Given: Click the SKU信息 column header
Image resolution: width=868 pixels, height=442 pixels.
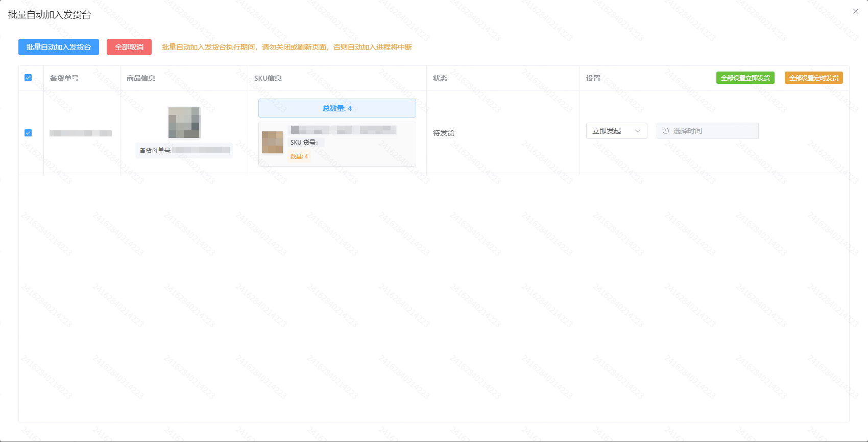Looking at the screenshot, I should tap(268, 78).
